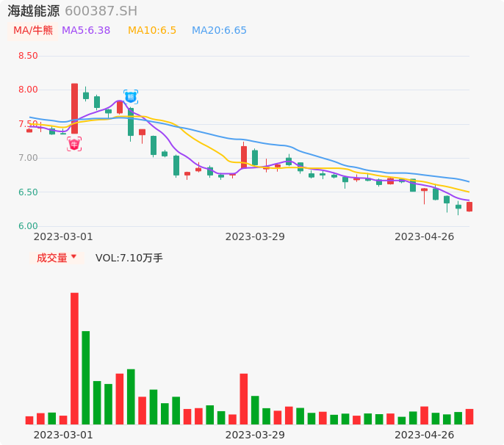Screen dimensions: 504x445
Task: Click the MA10:6.5 legend label
Action: [x=152, y=31]
